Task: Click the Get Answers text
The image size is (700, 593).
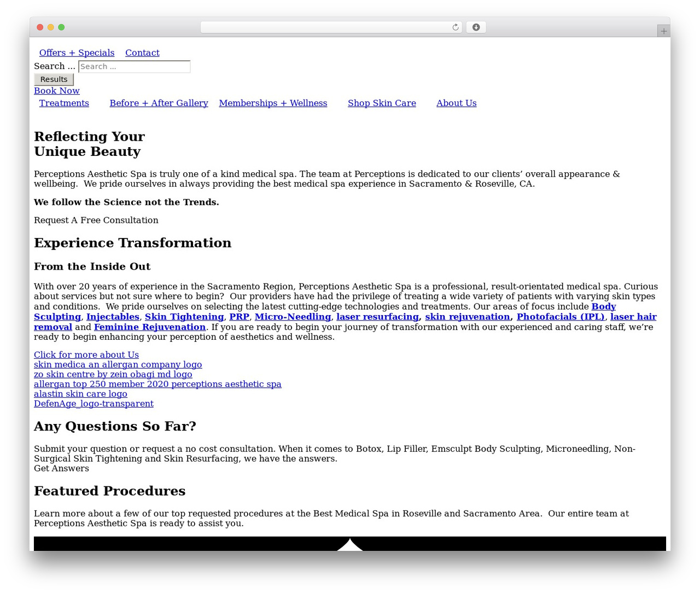Action: point(61,468)
